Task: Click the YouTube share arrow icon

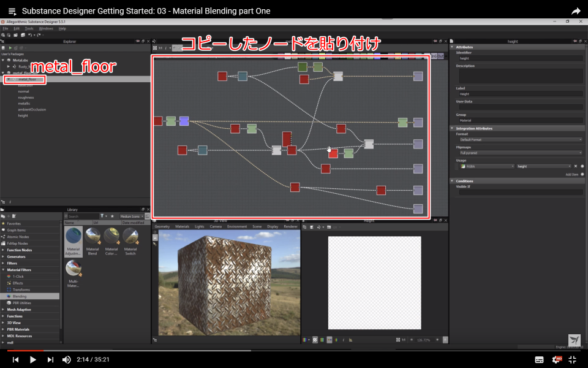Action: [x=576, y=11]
